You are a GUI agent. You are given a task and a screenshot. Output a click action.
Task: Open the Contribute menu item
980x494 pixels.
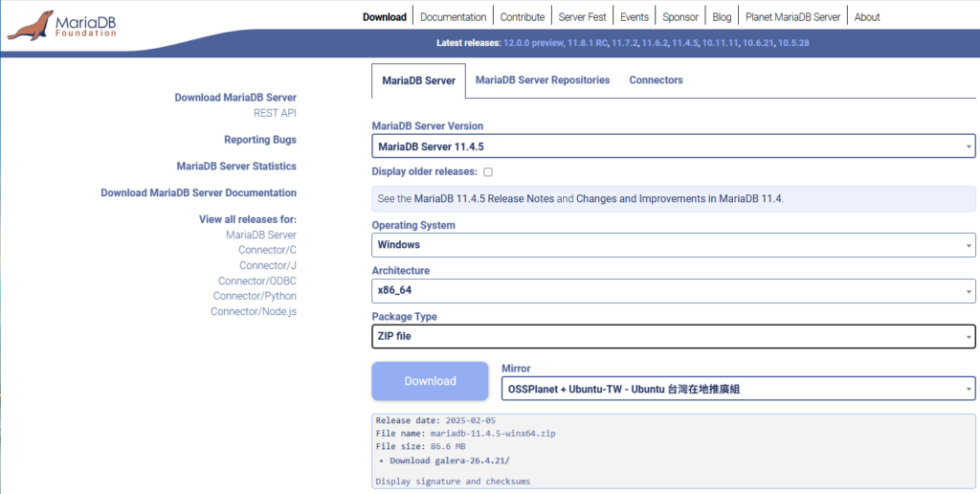click(522, 17)
